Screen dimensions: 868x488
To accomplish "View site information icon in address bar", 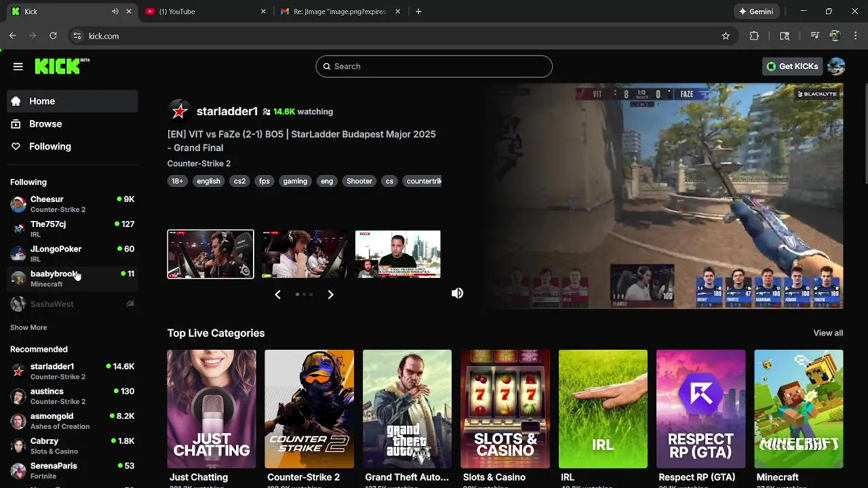I will coord(77,36).
